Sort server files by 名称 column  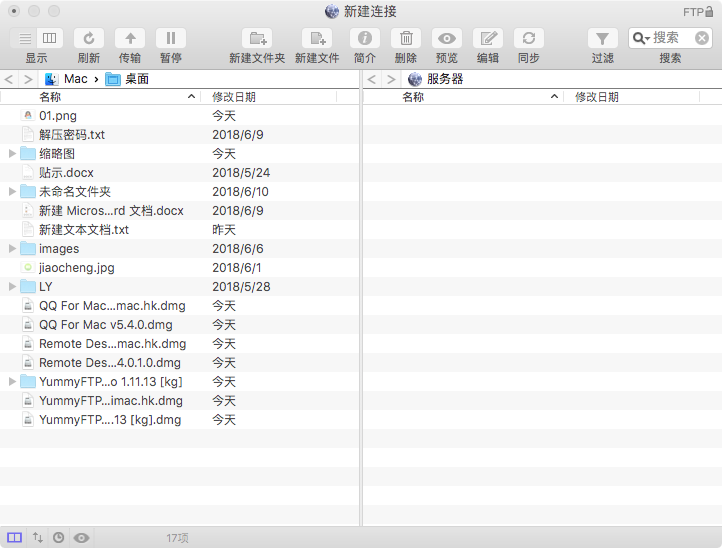pyautogui.click(x=463, y=97)
